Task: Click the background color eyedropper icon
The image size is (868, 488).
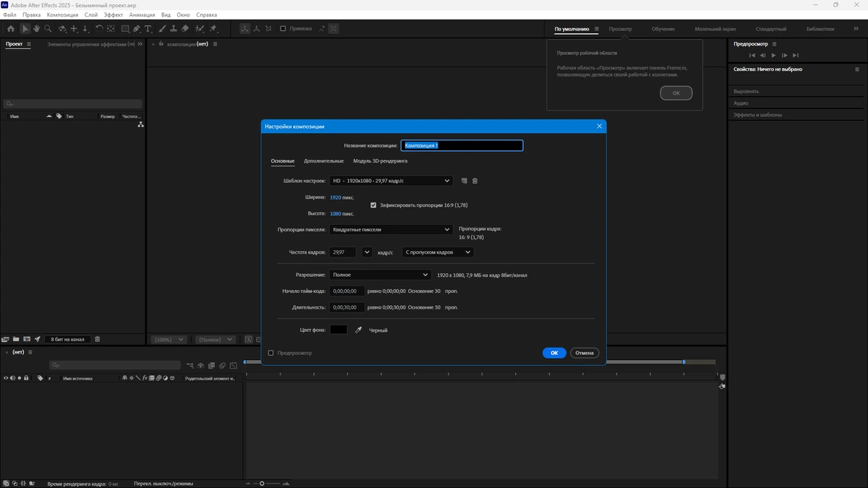Action: click(358, 330)
